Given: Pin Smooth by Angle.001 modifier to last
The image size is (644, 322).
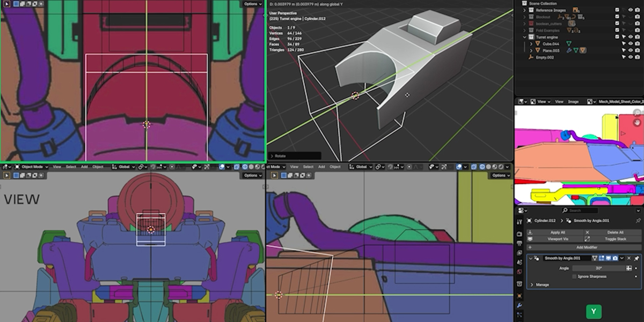Looking at the screenshot, I should coord(636,258).
